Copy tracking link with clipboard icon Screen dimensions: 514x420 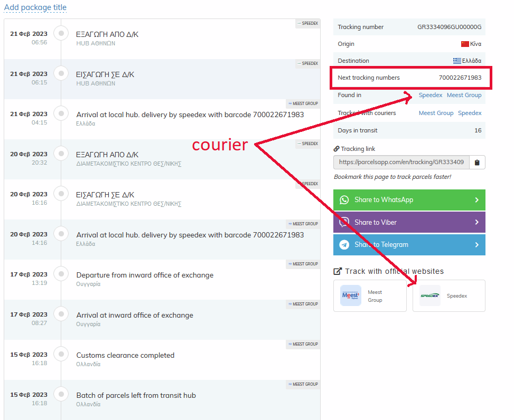tap(477, 163)
